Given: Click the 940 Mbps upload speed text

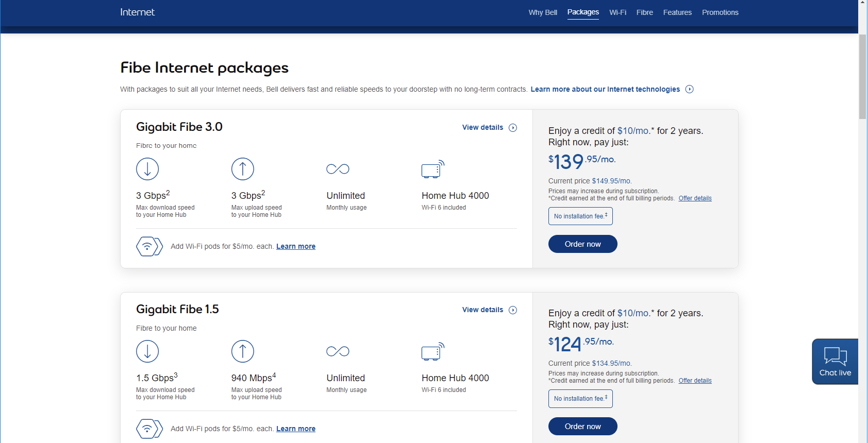Looking at the screenshot, I should (254, 378).
